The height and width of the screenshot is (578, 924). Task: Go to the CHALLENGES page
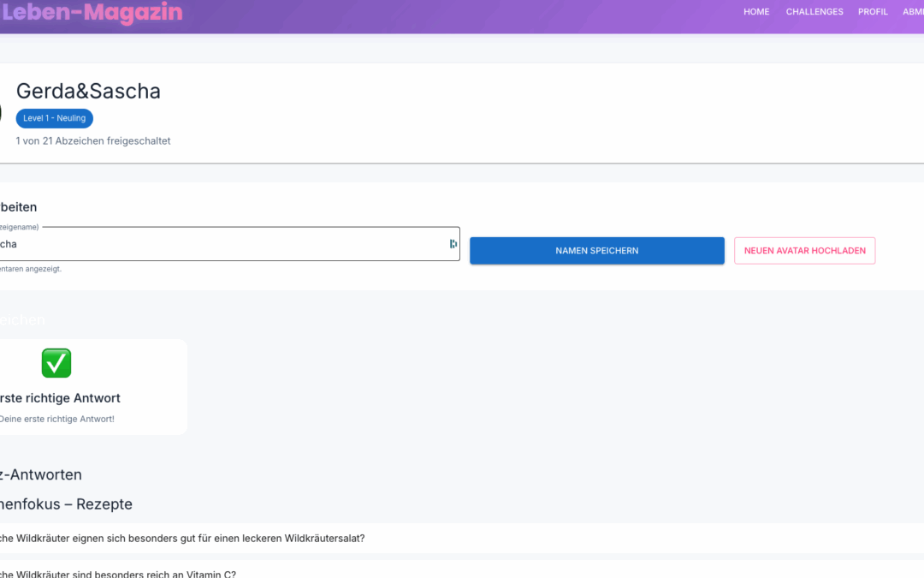(x=814, y=12)
